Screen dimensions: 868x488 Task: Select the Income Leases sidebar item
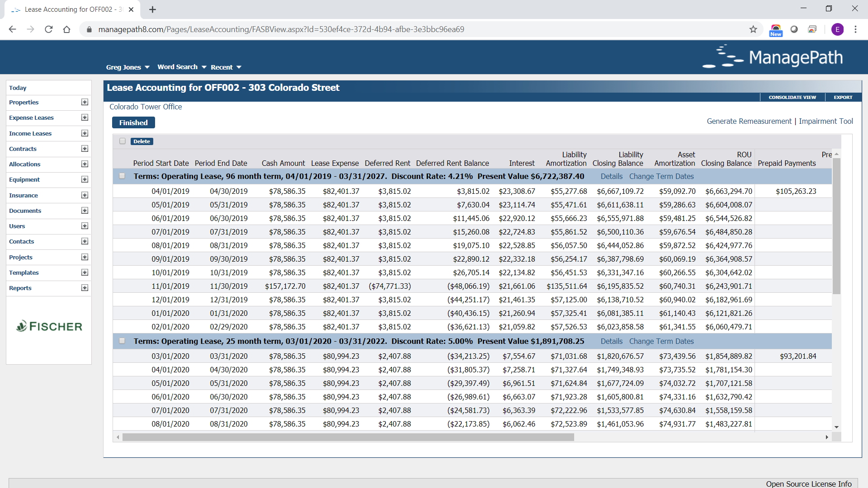point(30,133)
